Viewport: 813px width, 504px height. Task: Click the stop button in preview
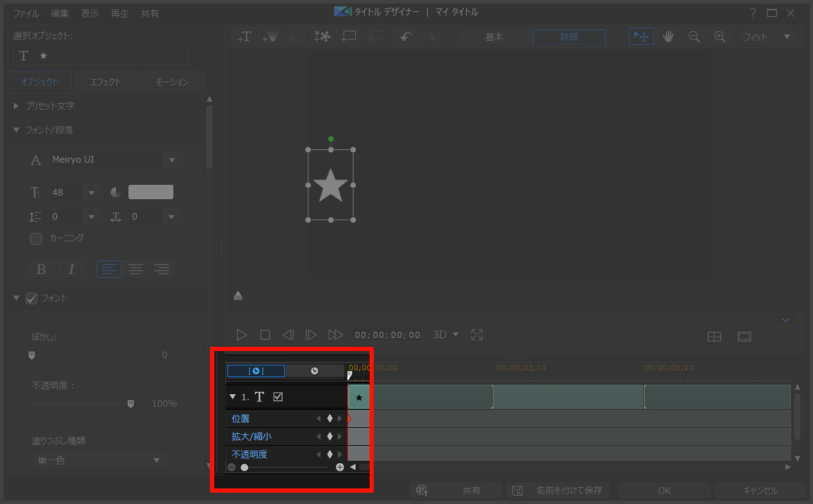[x=265, y=335]
